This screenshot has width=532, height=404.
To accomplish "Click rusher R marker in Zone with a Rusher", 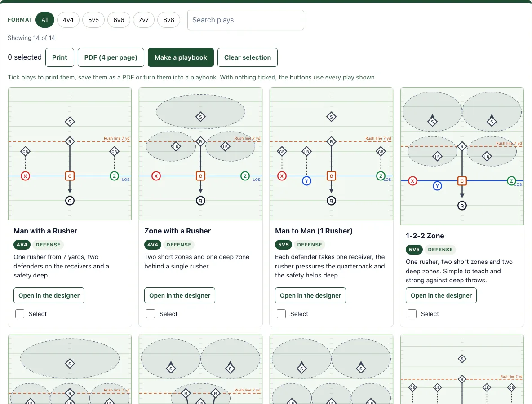I will coord(200,141).
